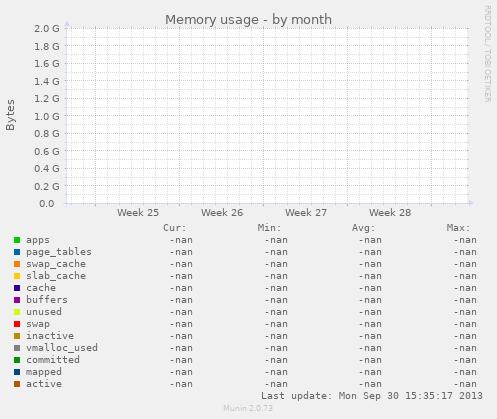497x419 pixels.
Task: Click the 'swap' legend label
Action: (38, 325)
